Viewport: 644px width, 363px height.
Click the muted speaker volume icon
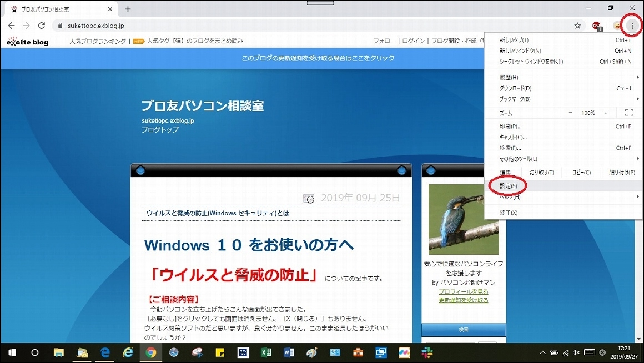[x=576, y=353]
